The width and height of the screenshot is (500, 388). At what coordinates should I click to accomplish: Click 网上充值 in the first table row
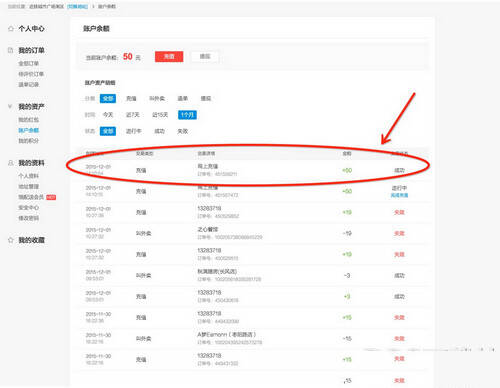pyautogui.click(x=208, y=166)
